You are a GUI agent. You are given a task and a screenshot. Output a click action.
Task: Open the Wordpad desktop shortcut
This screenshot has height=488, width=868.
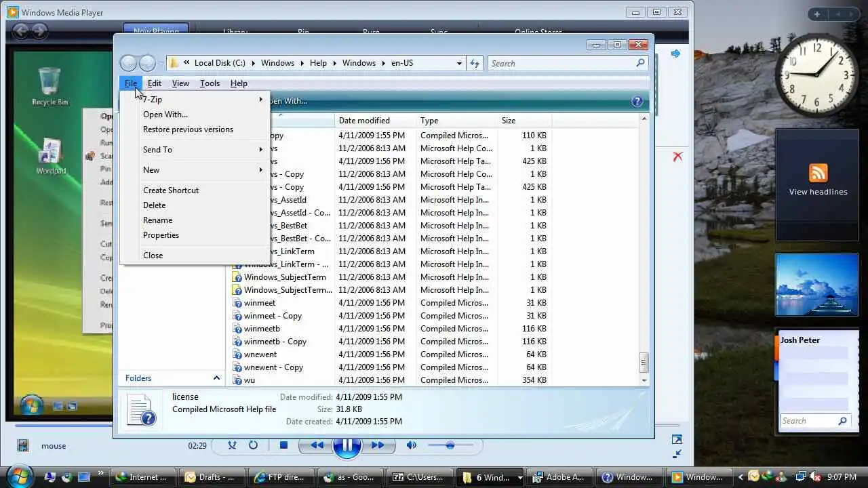[51, 157]
